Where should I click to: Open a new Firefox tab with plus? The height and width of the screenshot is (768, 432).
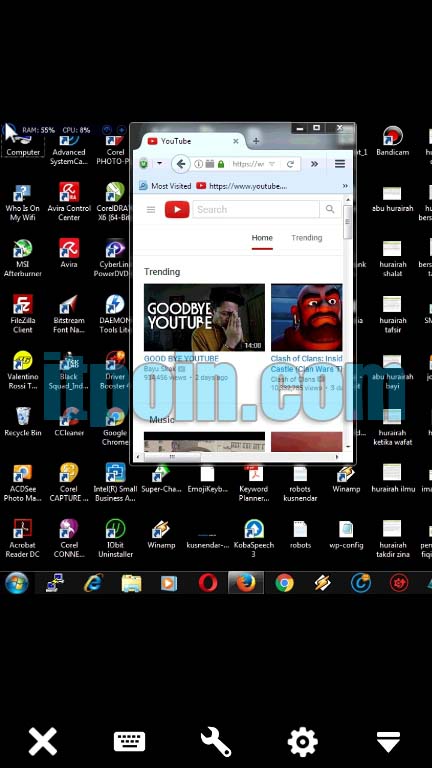[x=256, y=141]
